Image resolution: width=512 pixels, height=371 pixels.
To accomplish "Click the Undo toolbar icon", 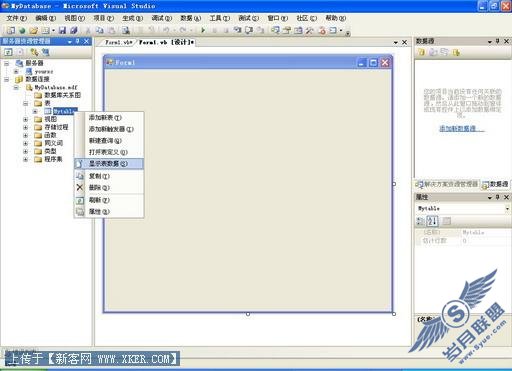I will pyautogui.click(x=166, y=30).
